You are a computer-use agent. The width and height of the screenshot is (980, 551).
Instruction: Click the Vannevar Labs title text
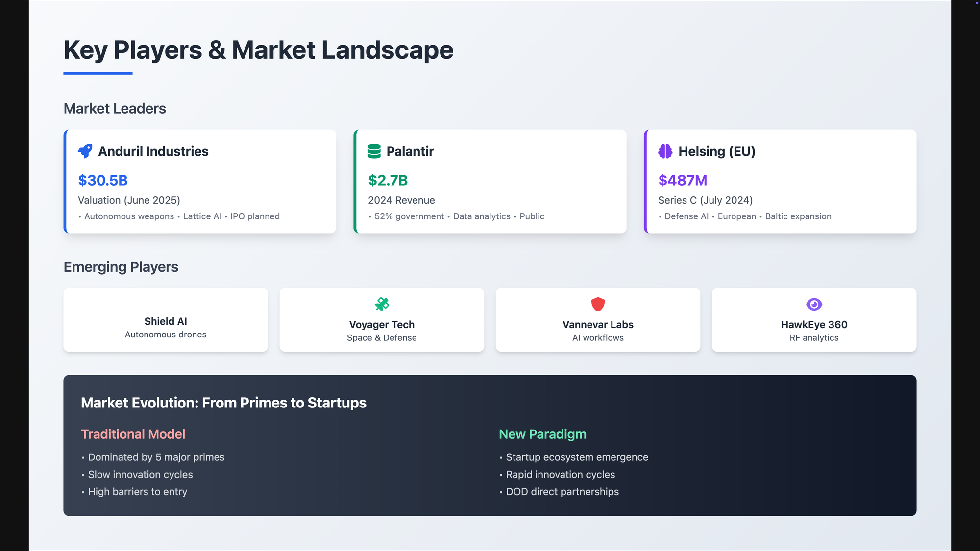pyautogui.click(x=598, y=324)
